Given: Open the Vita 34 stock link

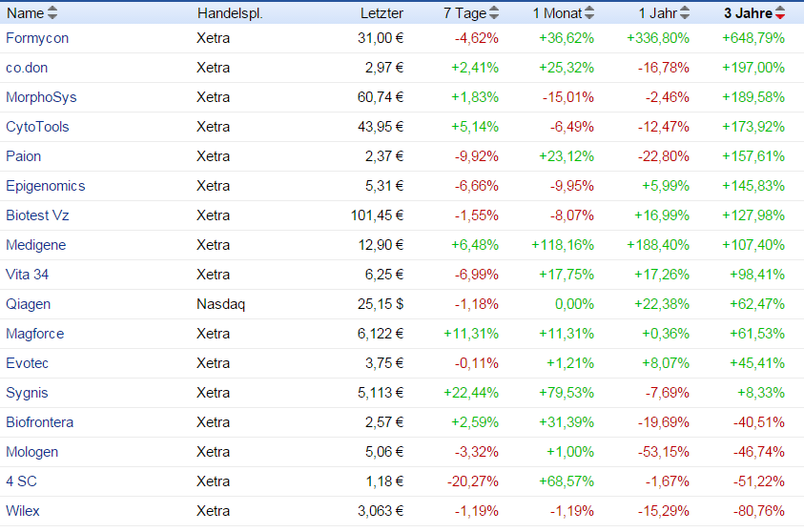Looking at the screenshot, I should (x=27, y=275).
